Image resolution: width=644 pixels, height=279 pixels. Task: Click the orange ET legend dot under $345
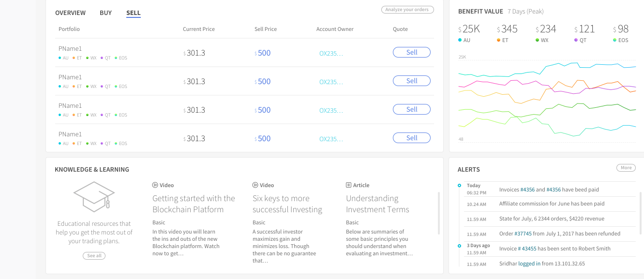(499, 40)
